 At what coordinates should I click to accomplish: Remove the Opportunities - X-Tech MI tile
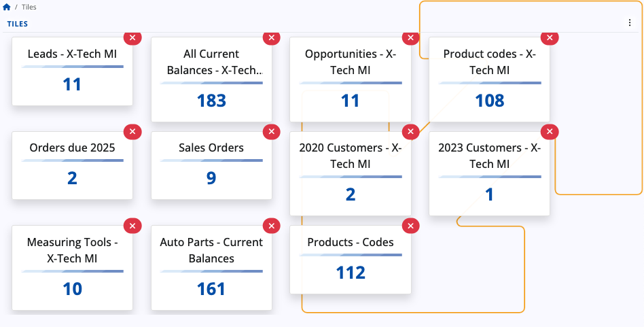point(410,37)
